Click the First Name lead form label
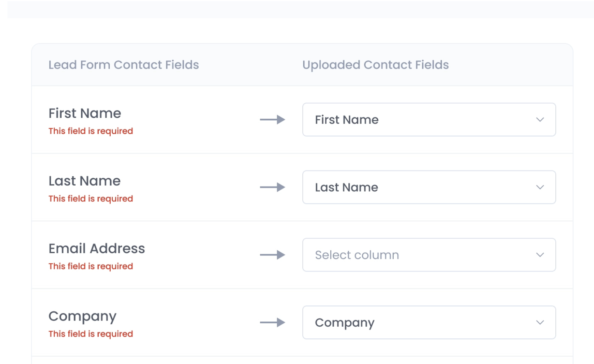Viewport: 594px width, 364px height. [85, 113]
